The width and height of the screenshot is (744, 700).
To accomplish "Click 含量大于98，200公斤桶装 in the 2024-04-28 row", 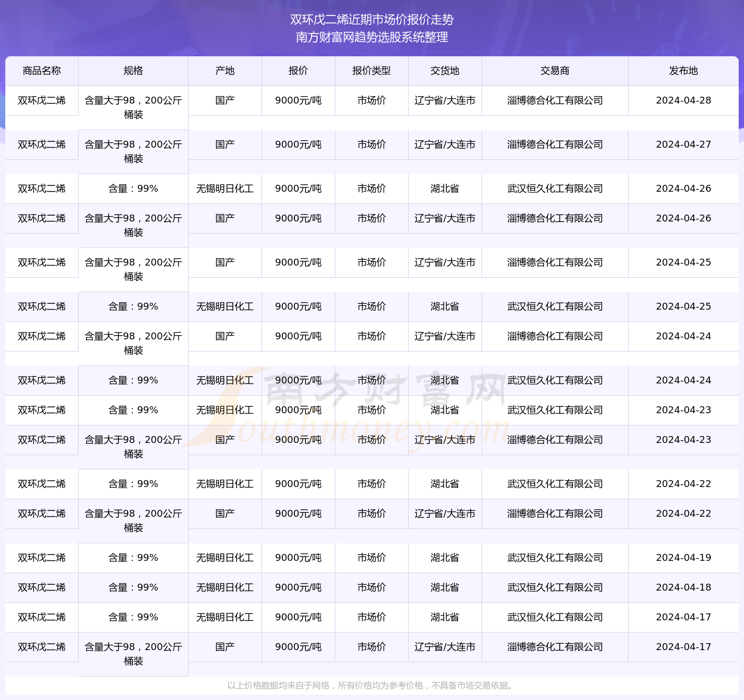I will tap(133, 107).
